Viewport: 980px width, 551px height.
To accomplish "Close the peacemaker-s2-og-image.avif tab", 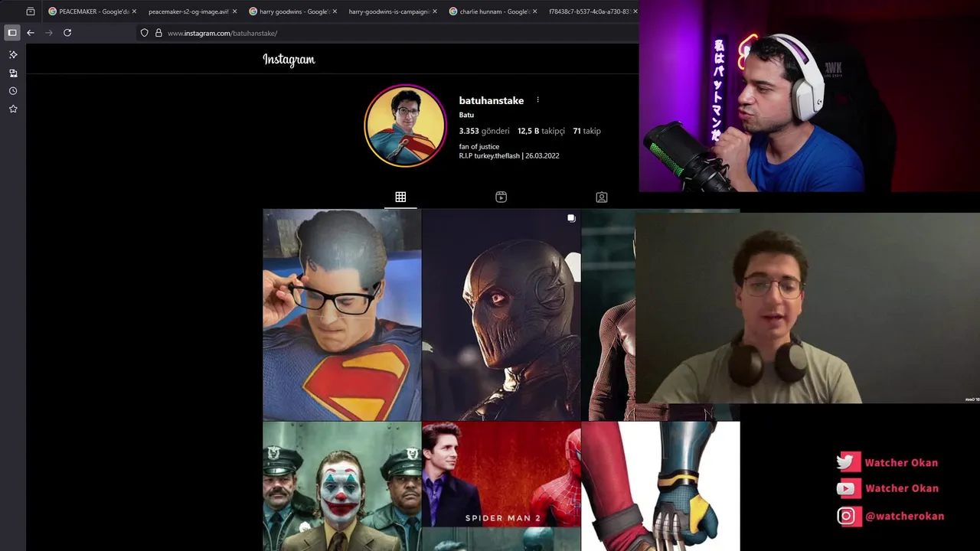I will click(234, 11).
